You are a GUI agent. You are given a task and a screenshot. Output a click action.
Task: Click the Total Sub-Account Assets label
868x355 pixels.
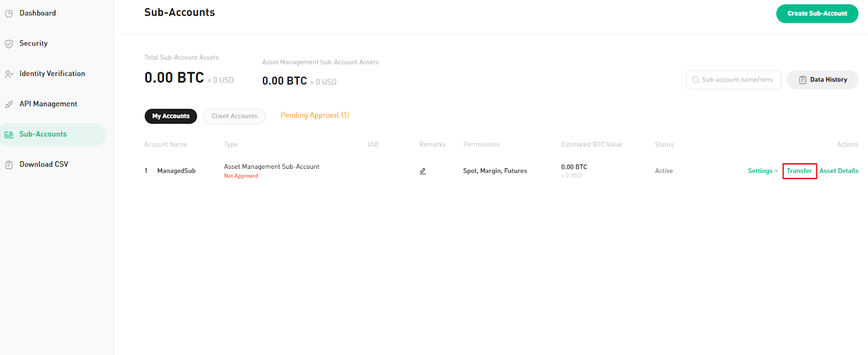181,58
